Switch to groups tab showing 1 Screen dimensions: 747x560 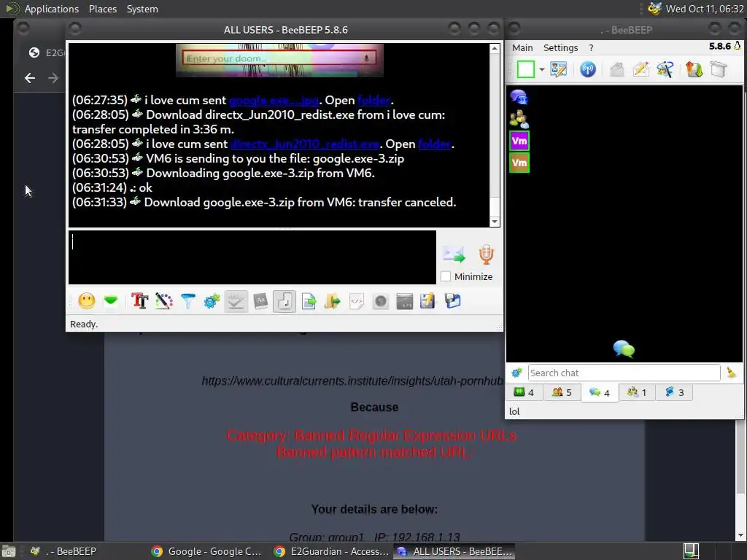[x=636, y=392]
